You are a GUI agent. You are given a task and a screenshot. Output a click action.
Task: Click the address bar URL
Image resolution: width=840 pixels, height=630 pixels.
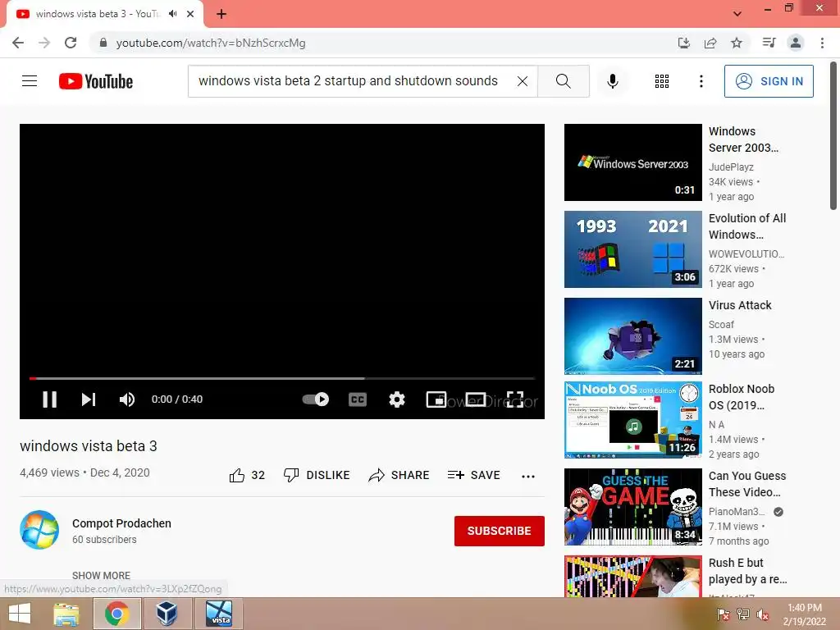pos(211,43)
